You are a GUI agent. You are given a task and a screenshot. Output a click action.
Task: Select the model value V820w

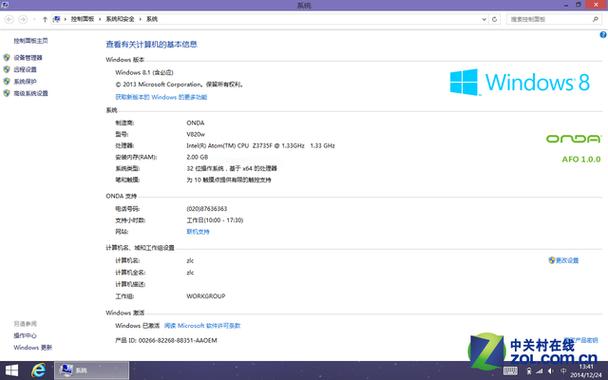click(x=195, y=134)
